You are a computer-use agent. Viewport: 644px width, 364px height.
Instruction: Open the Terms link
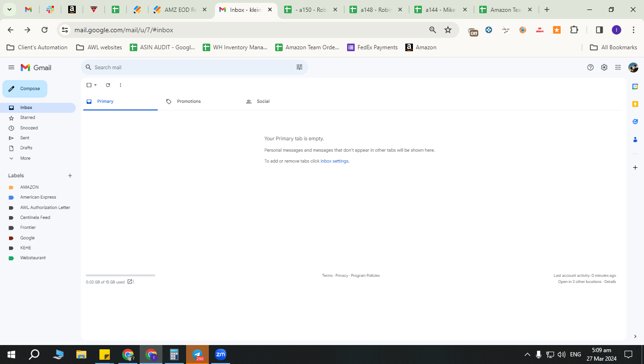pos(327,275)
